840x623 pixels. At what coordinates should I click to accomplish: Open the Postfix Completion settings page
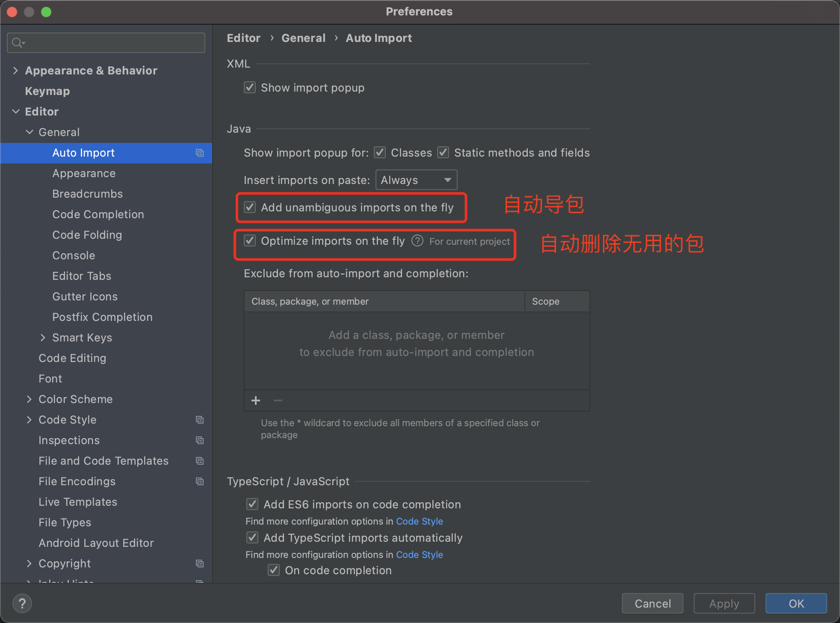pyautogui.click(x=102, y=317)
